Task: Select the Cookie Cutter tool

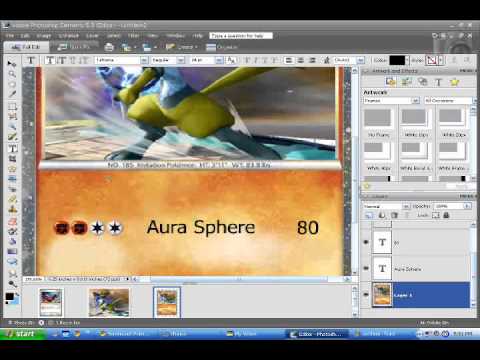Action: pos(12,169)
